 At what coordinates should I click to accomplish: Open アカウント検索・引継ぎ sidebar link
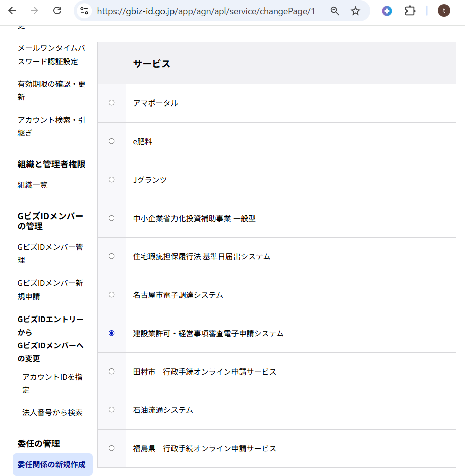pyautogui.click(x=51, y=126)
